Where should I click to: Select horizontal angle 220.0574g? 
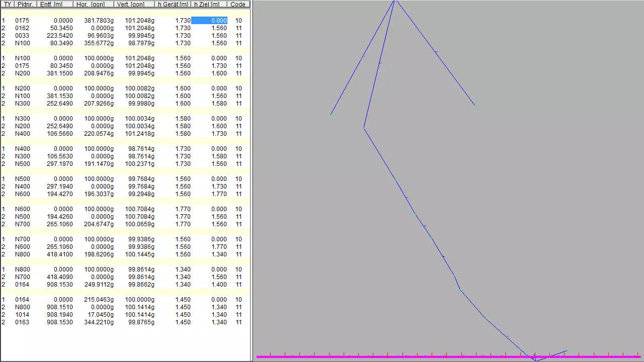[99, 134]
